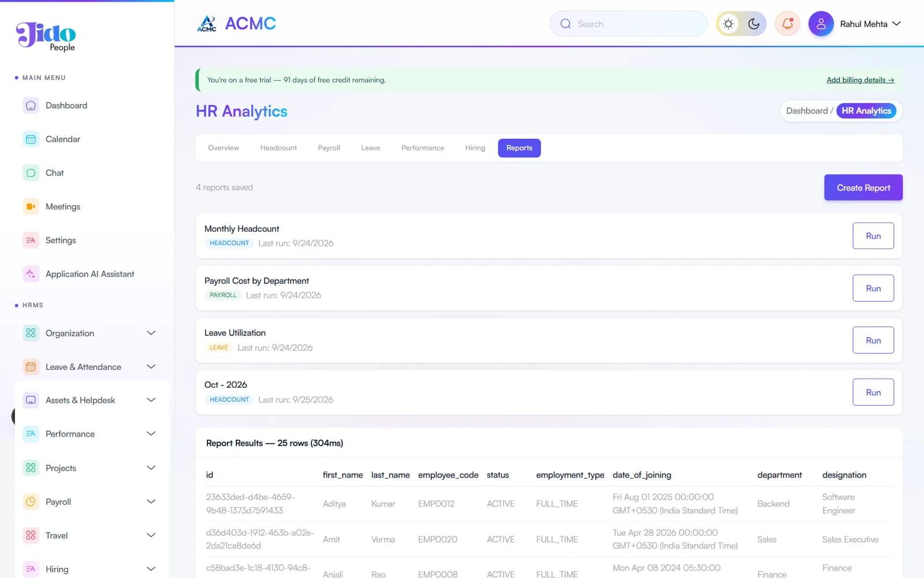Expand the sidebar Payroll chevron
Screen dimensions: 924x578
(x=151, y=501)
